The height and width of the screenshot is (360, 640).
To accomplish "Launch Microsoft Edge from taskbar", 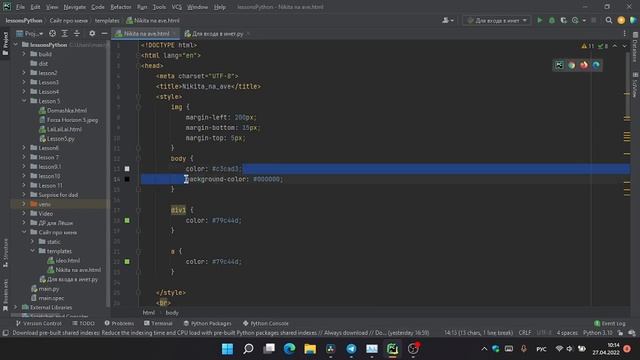I will click(x=289, y=349).
